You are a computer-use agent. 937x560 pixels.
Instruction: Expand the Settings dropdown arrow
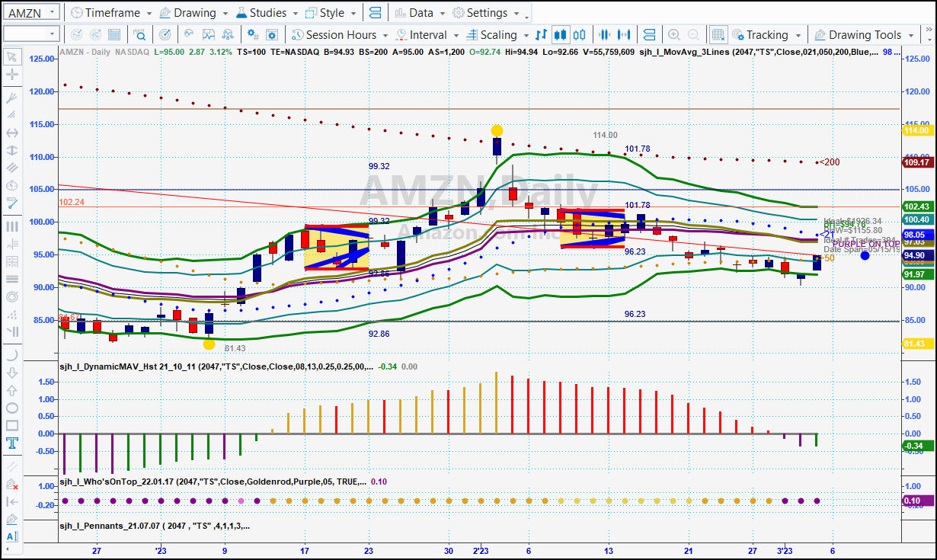point(516,14)
